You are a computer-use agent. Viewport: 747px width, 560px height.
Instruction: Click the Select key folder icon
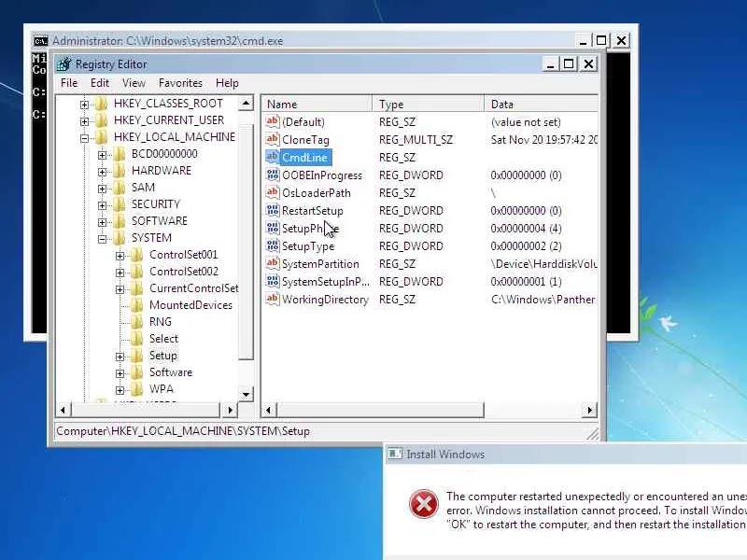point(136,339)
